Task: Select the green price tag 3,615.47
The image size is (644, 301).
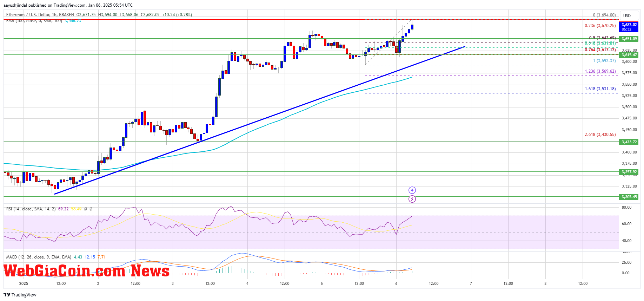Action: coord(629,55)
